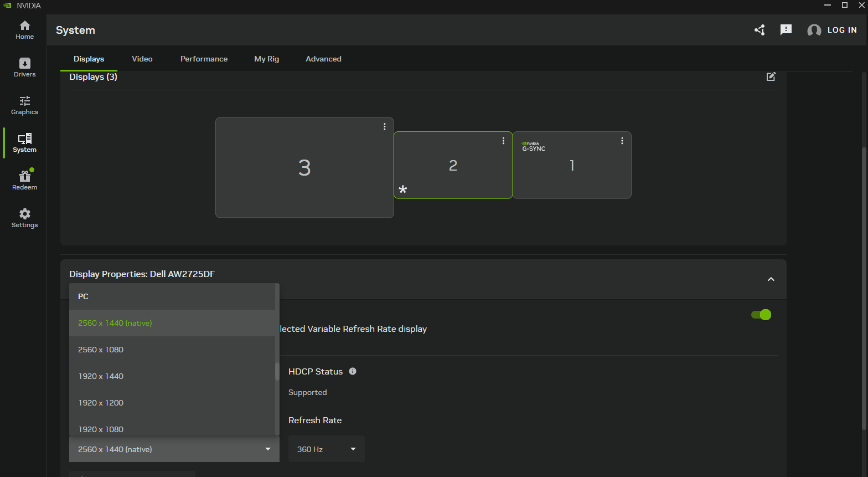Select display 2 thumbnail

pos(453,165)
